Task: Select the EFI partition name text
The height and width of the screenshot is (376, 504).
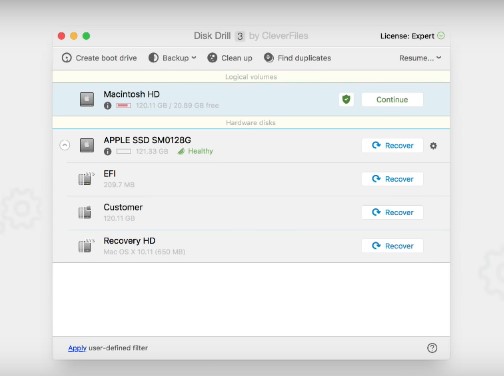Action: click(x=110, y=174)
